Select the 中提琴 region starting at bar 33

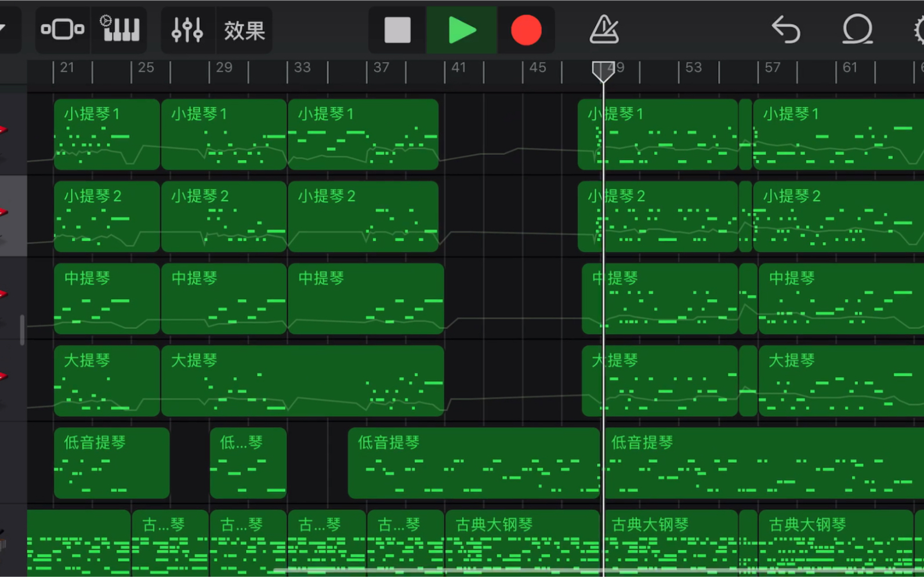click(366, 299)
